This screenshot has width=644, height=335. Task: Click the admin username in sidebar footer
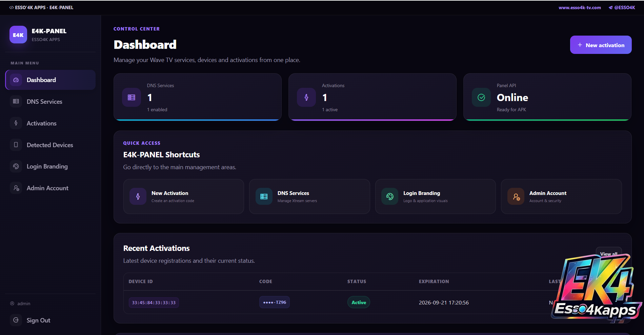(24, 303)
